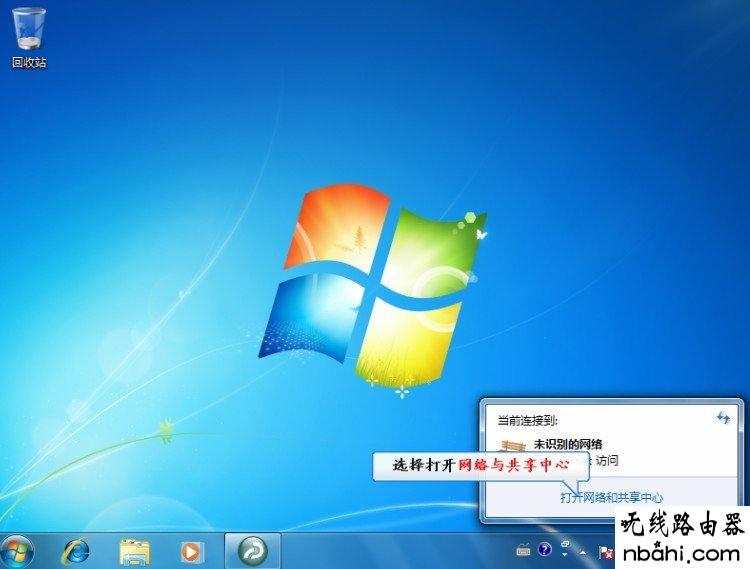Click the language bar restore/options control
This screenshot has width=750, height=569.
click(565, 545)
